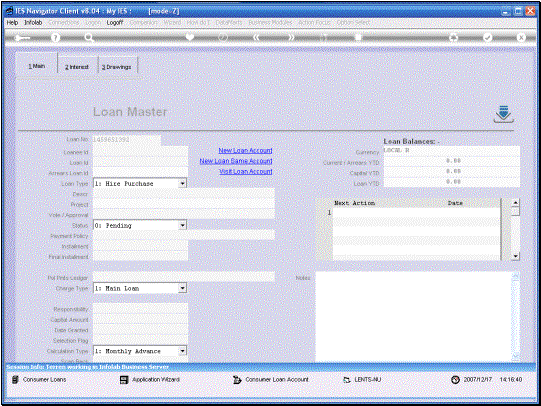
Task: Click the round X cancel toolbar icon
Action: [521, 37]
